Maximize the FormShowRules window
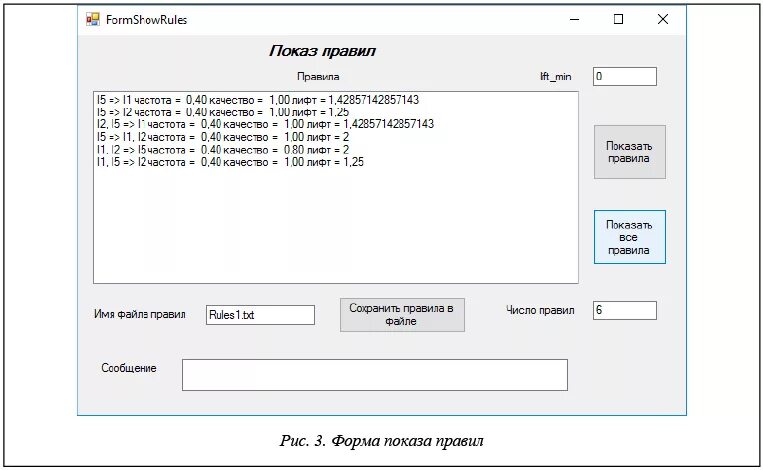 [x=618, y=19]
